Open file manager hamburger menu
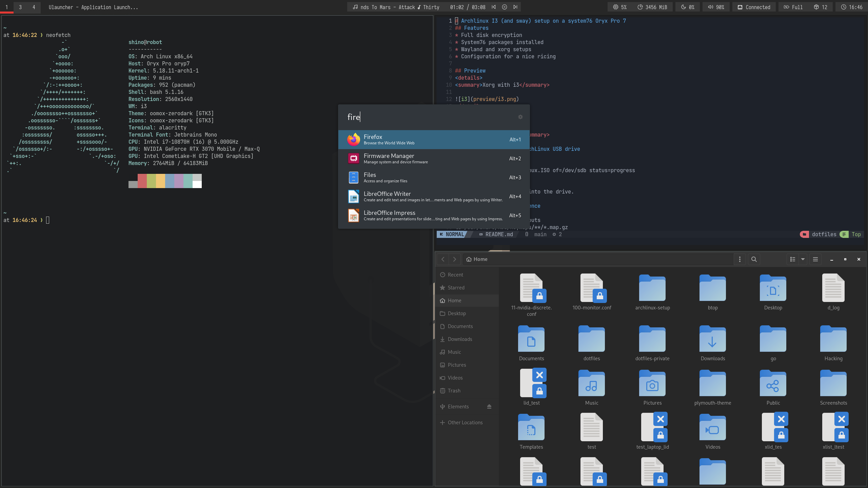The image size is (868, 488). 815,259
